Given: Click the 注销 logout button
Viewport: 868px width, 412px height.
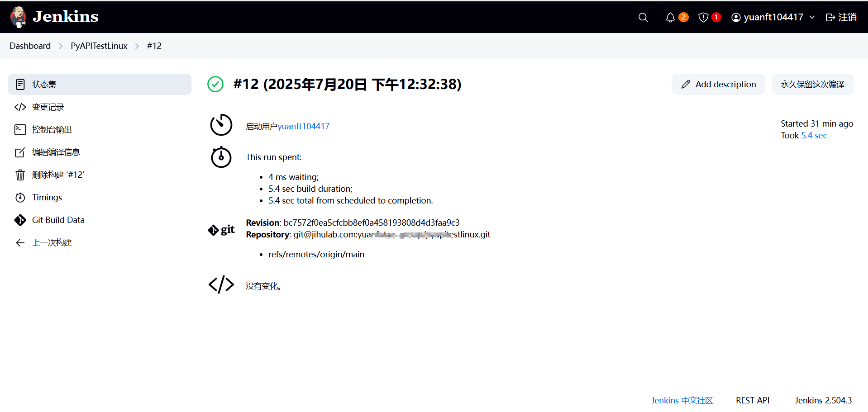Looking at the screenshot, I should click(x=841, y=17).
